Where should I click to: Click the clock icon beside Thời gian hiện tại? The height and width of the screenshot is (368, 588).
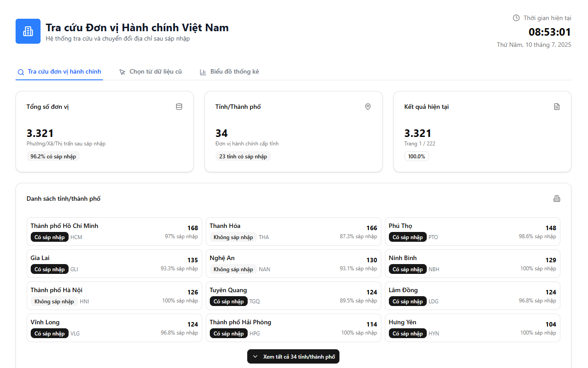(516, 18)
